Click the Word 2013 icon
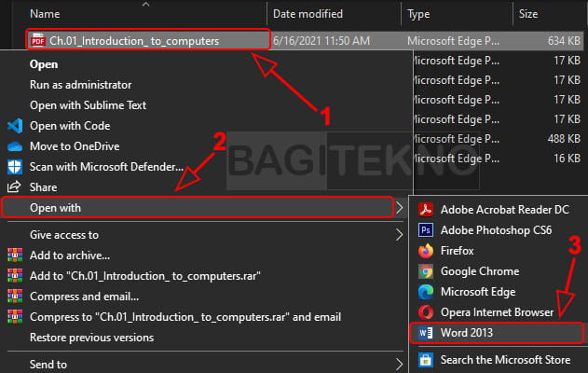The width and height of the screenshot is (588, 373). coord(426,333)
